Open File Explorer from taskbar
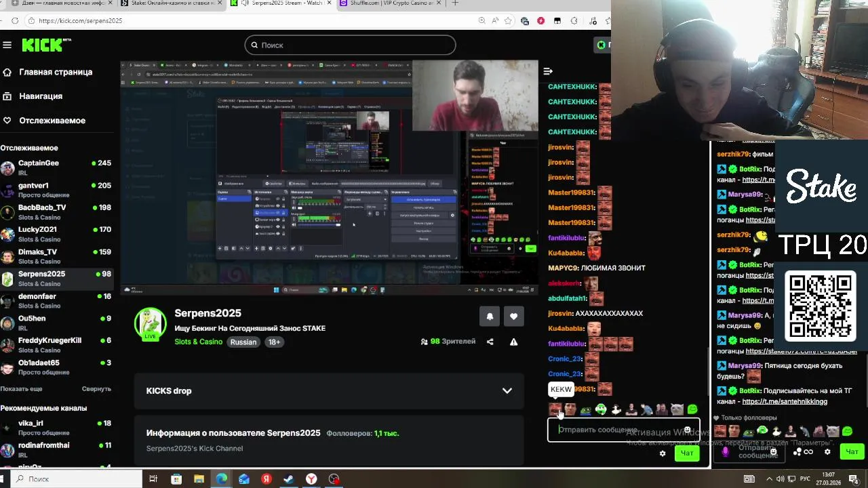The height and width of the screenshot is (488, 868). tap(199, 479)
